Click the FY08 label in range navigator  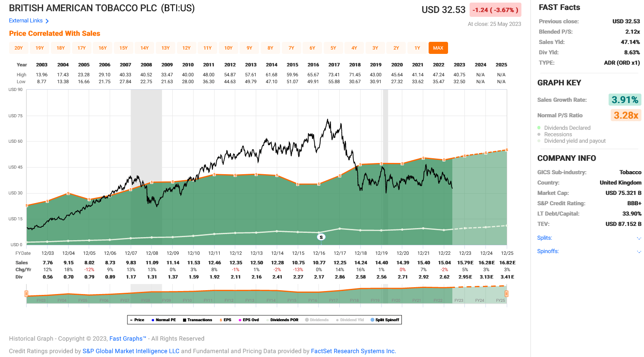click(146, 301)
